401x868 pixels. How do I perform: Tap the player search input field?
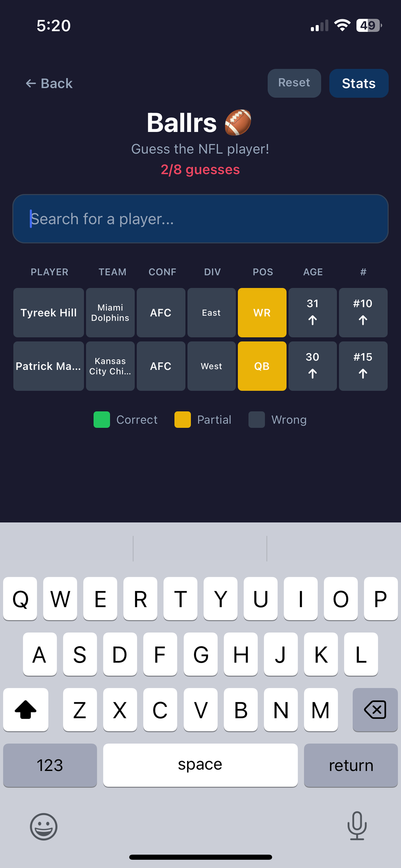tap(200, 219)
